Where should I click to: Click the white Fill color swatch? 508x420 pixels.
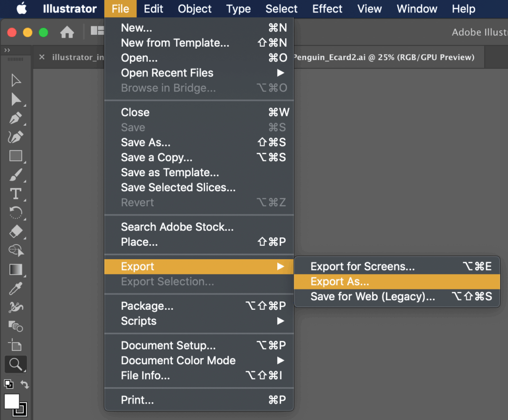[x=12, y=402]
